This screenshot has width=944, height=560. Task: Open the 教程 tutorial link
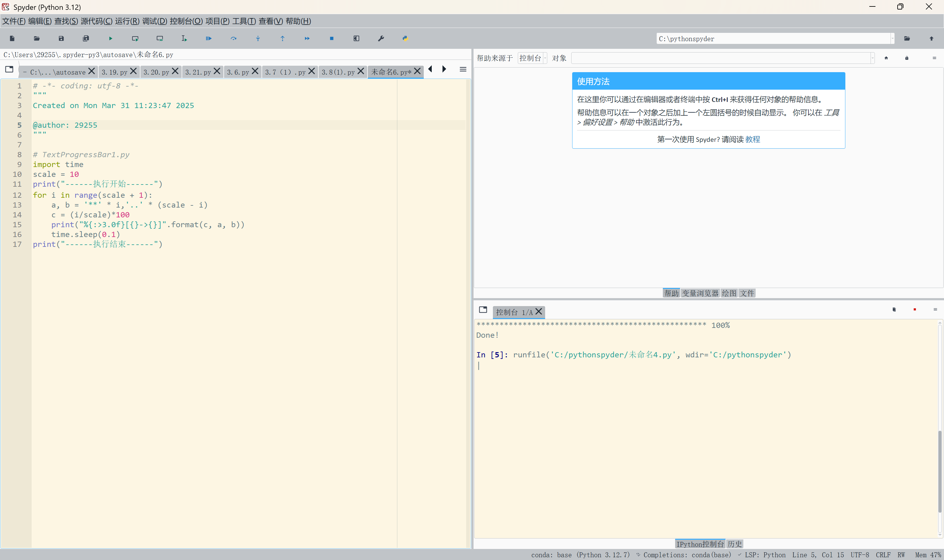pyautogui.click(x=752, y=139)
